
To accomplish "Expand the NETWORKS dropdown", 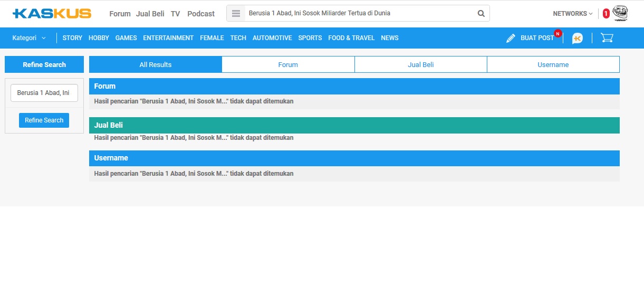I will [573, 14].
